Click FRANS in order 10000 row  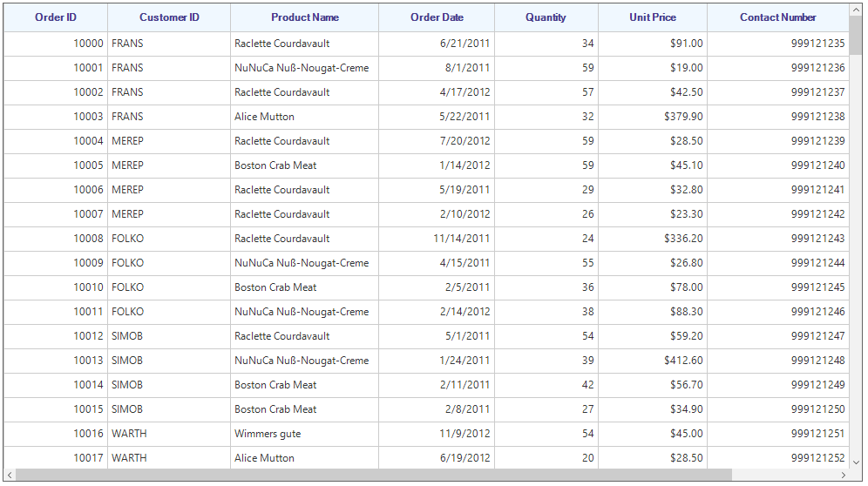(x=169, y=44)
